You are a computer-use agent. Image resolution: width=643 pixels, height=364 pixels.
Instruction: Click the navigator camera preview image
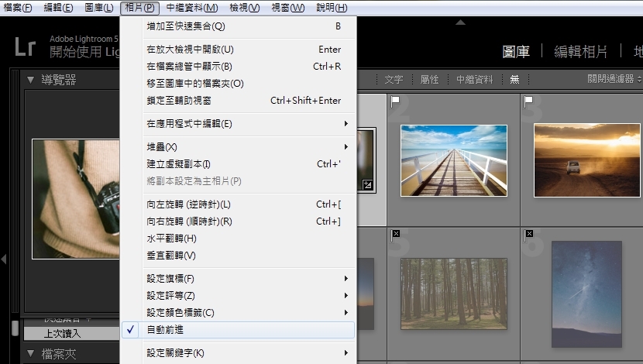point(76,199)
